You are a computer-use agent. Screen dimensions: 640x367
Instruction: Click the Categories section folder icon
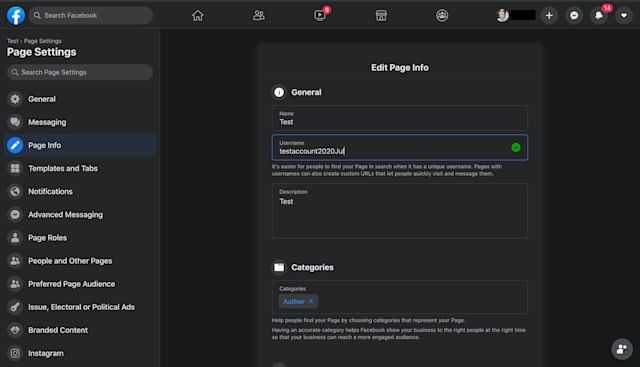279,267
